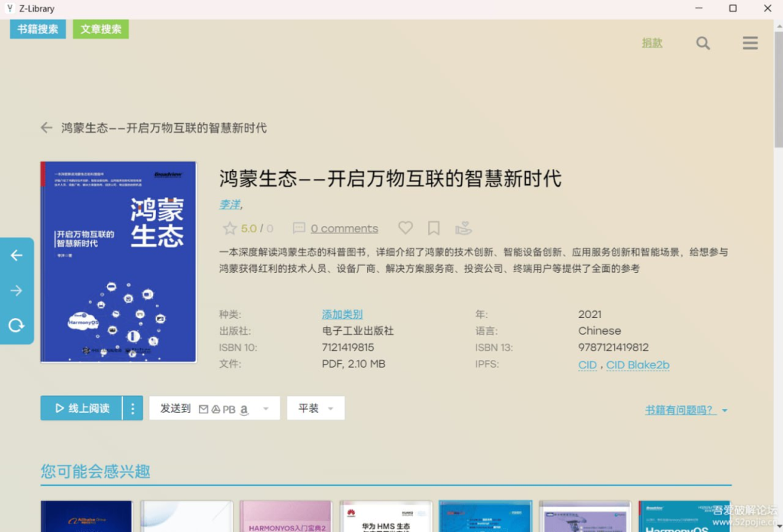
Task: Rate the book with the star icon
Action: 229,228
